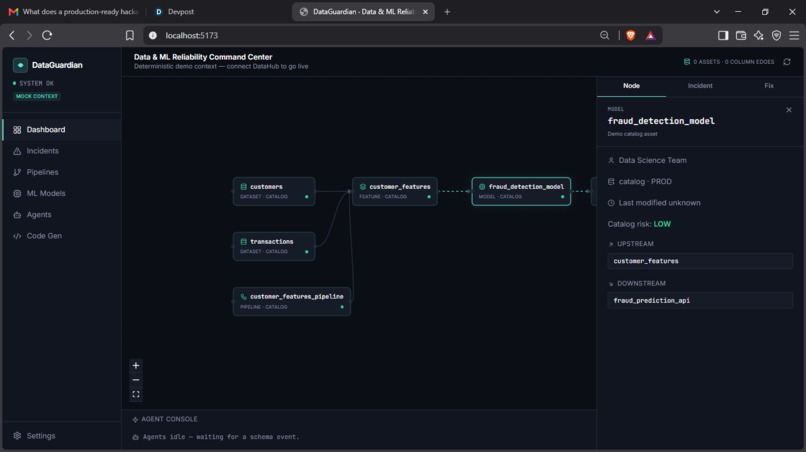
Task: Refresh the asset catalog
Action: click(x=787, y=62)
